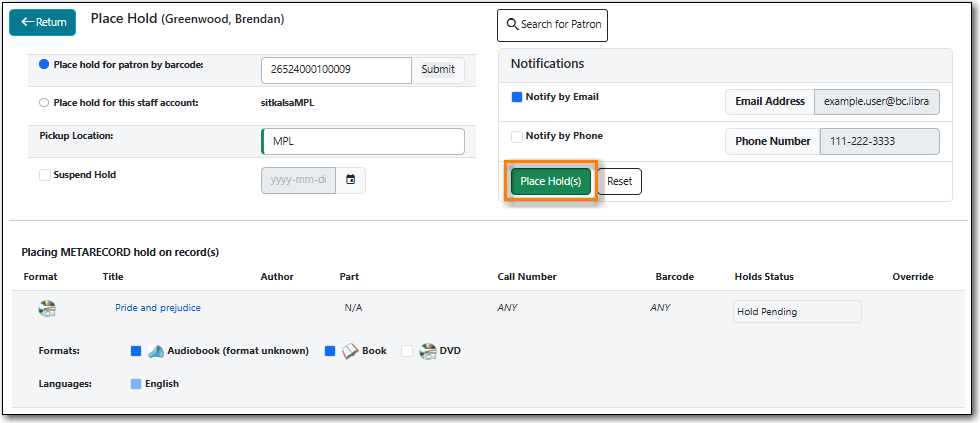980x423 pixels.
Task: Click the Placing METARECORD hold heading
Action: pyautogui.click(x=120, y=252)
